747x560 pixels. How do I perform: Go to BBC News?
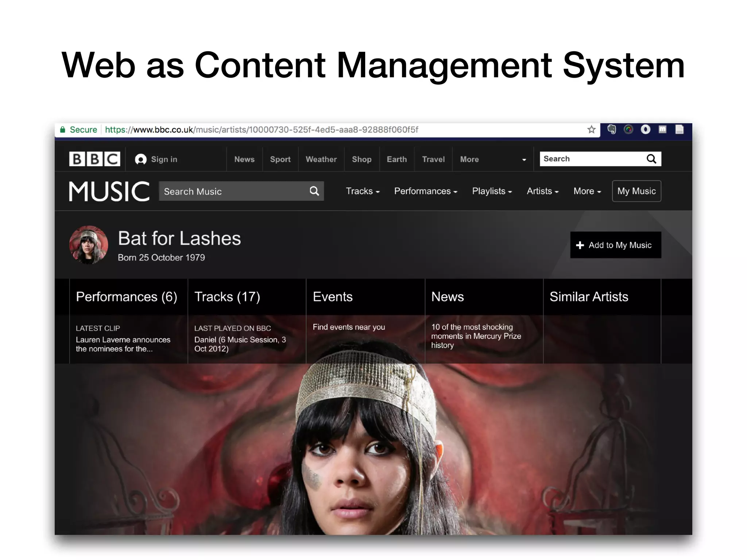pyautogui.click(x=244, y=159)
